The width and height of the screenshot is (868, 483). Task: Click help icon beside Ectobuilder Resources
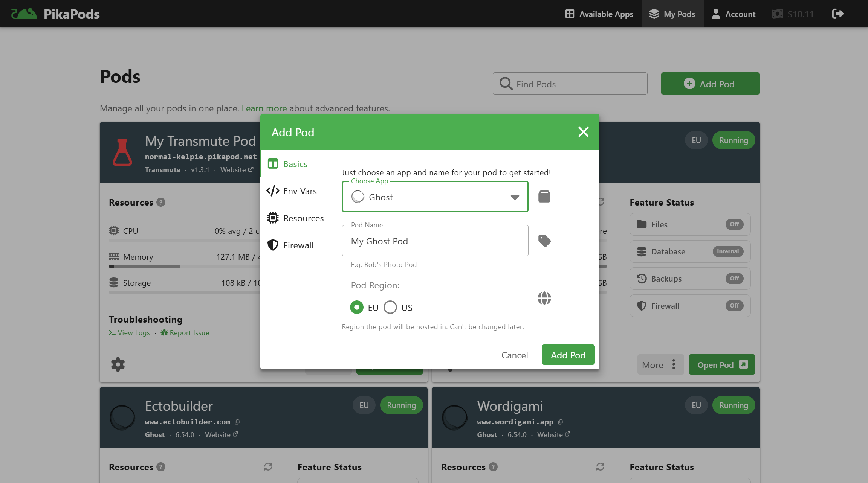click(x=161, y=467)
